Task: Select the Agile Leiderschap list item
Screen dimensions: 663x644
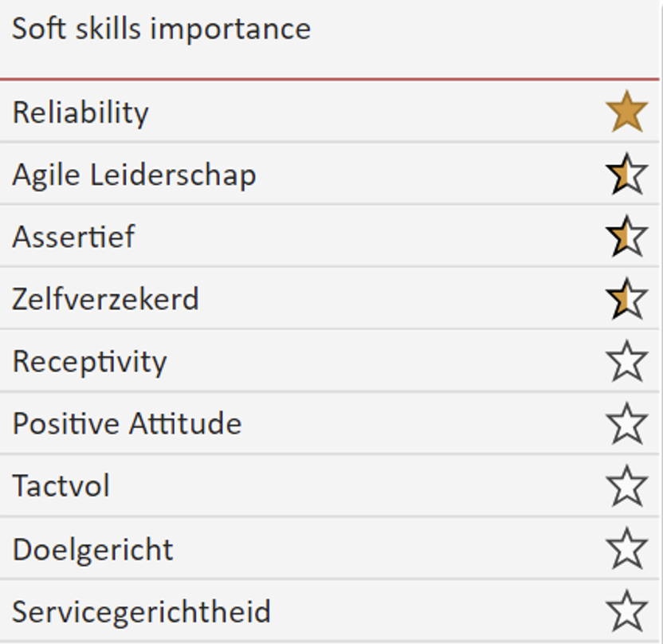Action: (x=134, y=175)
